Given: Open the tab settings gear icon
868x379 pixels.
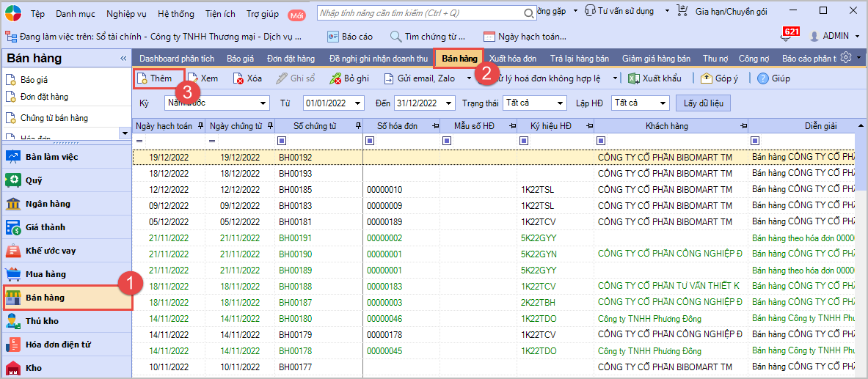Looking at the screenshot, I should pos(846,58).
